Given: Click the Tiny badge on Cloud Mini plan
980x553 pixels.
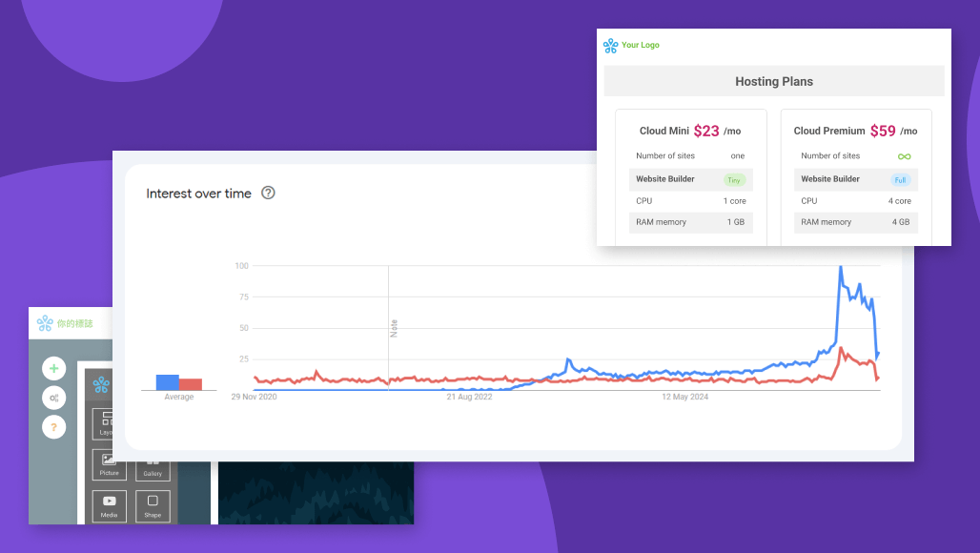Looking at the screenshot, I should 735,178.
